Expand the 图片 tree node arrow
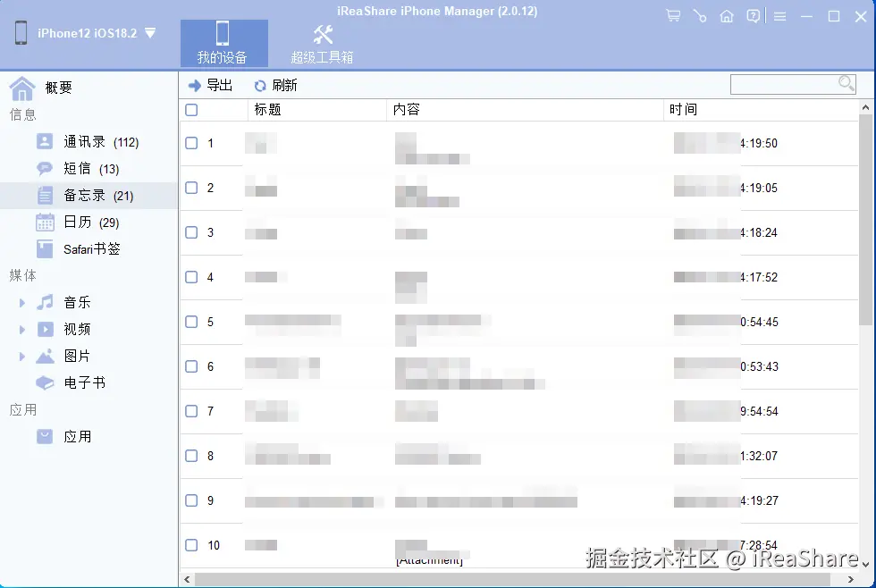 (x=21, y=357)
